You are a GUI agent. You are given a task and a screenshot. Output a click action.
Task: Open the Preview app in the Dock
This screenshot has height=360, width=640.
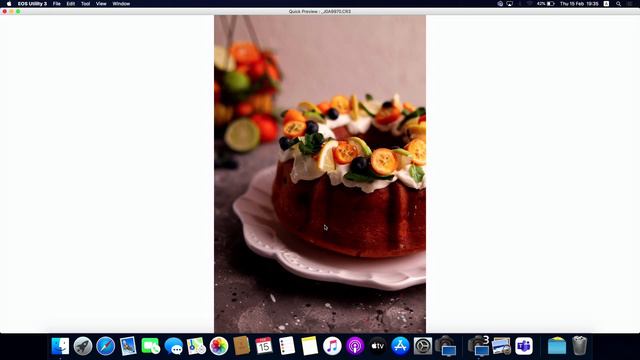tap(501, 346)
